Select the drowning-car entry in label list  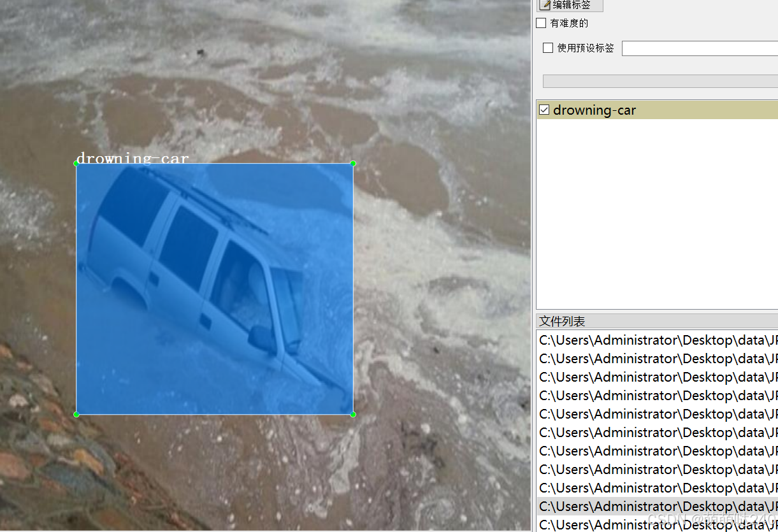tap(657, 110)
